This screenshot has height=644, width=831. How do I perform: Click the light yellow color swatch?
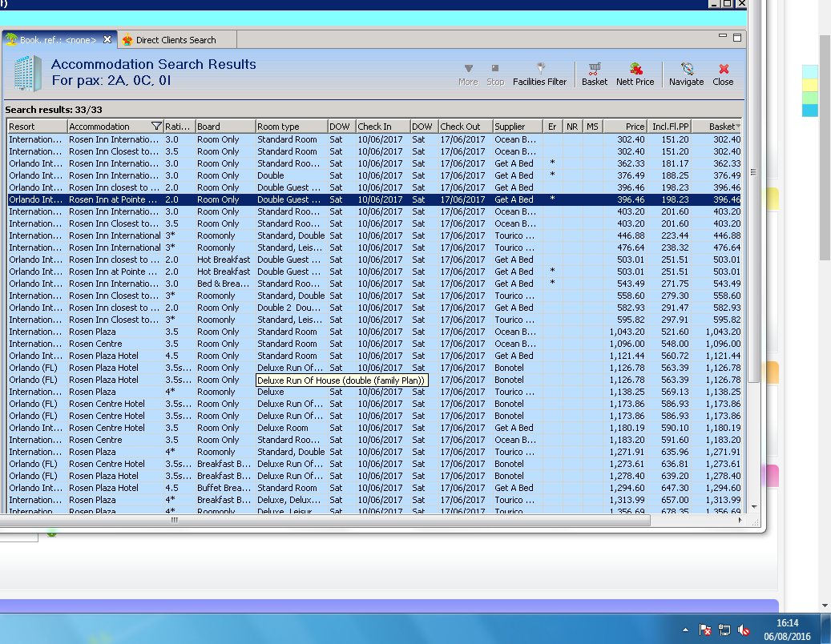[x=810, y=85]
